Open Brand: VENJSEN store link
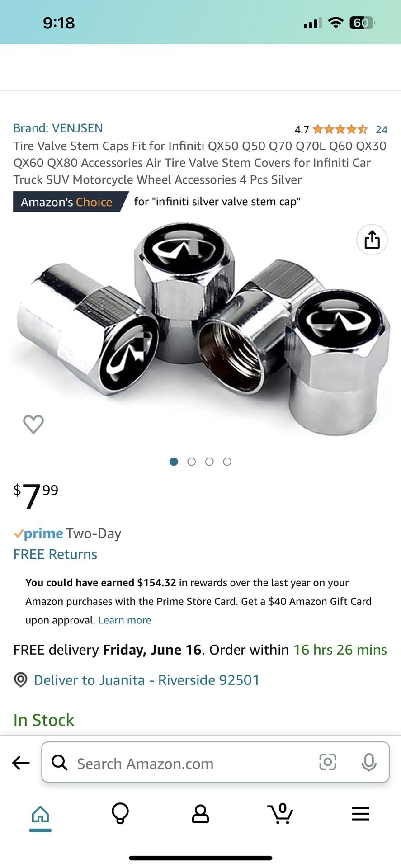 point(58,128)
